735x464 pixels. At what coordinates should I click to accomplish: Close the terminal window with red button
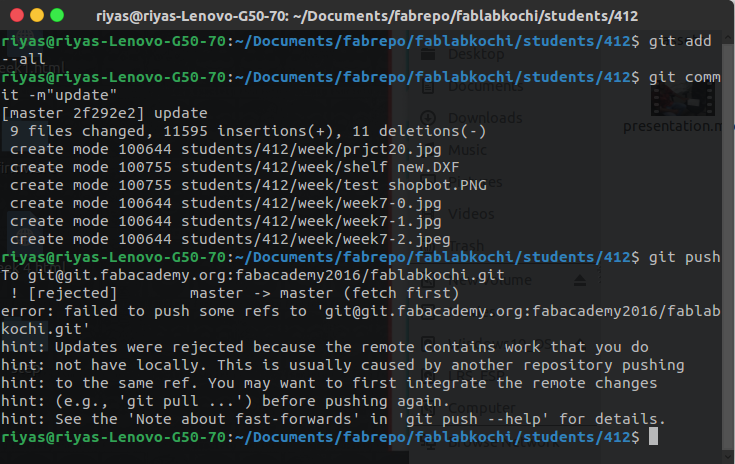[x=17, y=15]
